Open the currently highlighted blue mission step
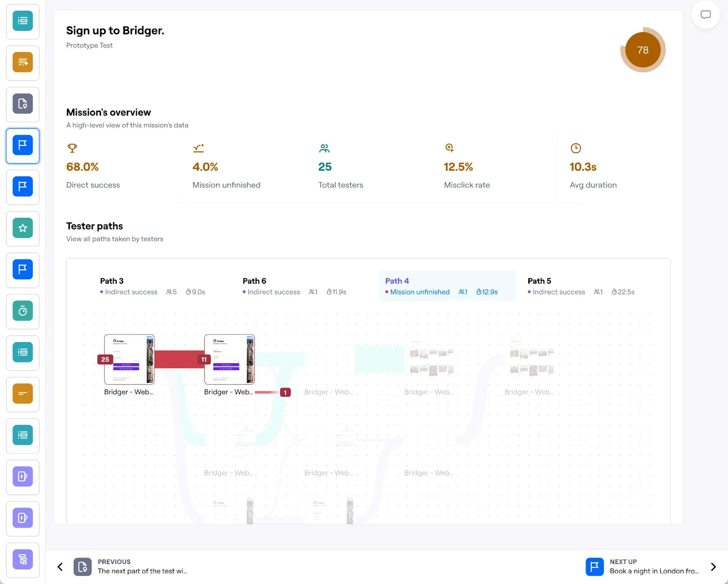Image resolution: width=728 pixels, height=584 pixels. point(22,146)
